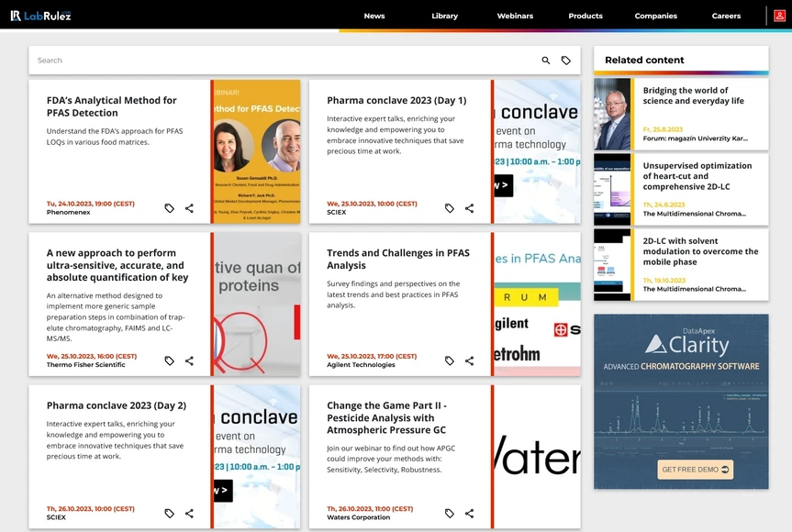792x532 pixels.
Task: Share the Trends and Challenges in PFAS card
Action: [469, 360]
